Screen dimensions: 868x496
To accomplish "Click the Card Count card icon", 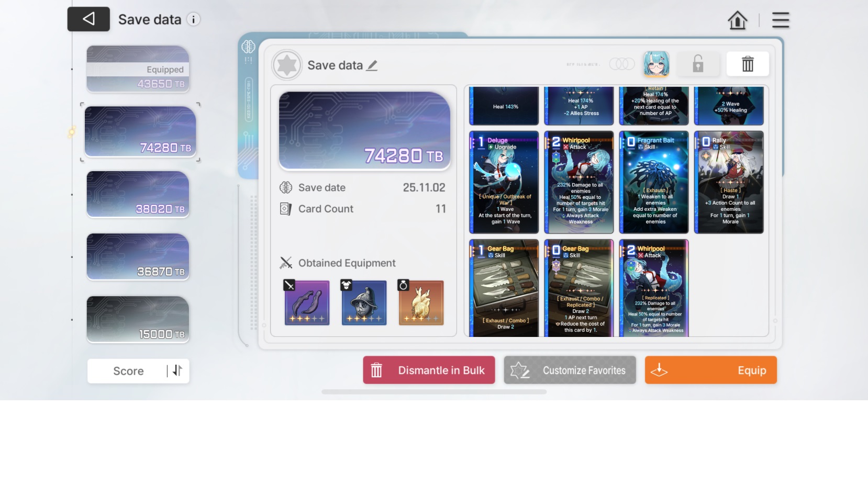I will [286, 209].
